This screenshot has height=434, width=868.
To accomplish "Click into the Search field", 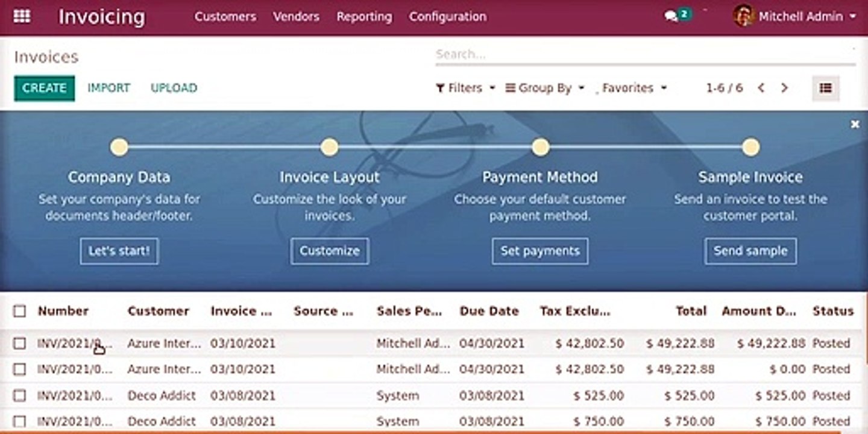I will click(x=645, y=54).
